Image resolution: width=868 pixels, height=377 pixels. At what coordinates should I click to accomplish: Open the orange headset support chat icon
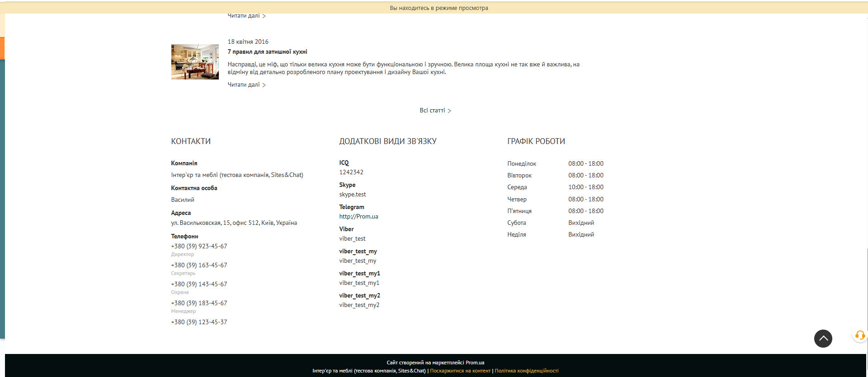coord(859,335)
